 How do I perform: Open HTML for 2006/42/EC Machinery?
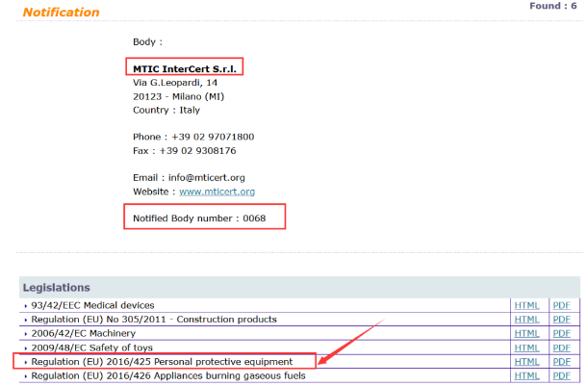pos(526,333)
